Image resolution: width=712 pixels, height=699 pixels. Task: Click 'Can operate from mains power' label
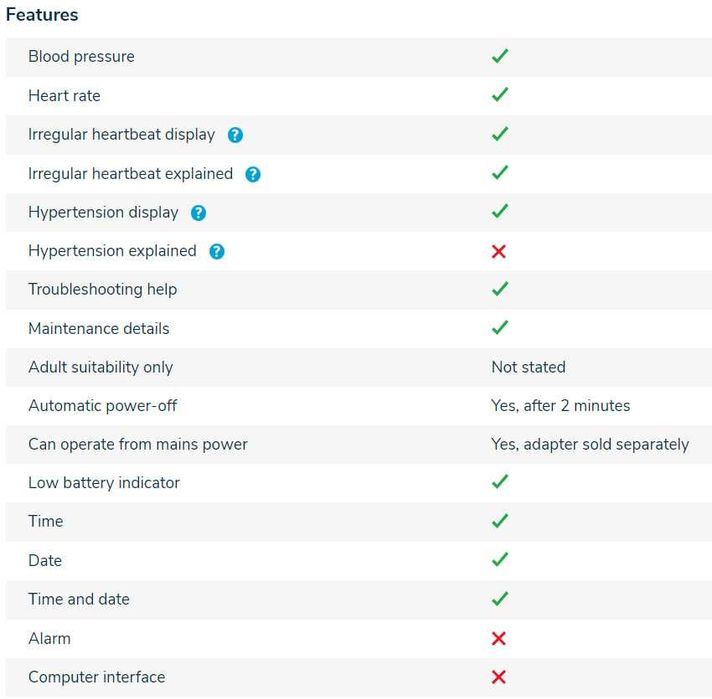pyautogui.click(x=137, y=444)
